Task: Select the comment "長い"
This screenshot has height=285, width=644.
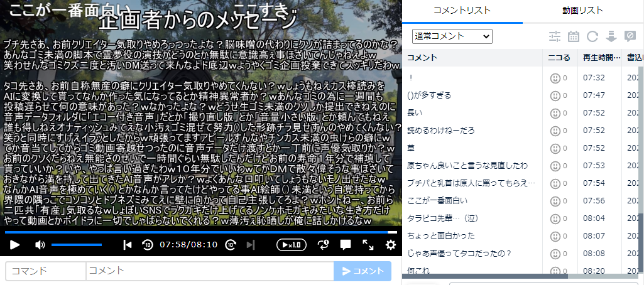Action: point(415,113)
